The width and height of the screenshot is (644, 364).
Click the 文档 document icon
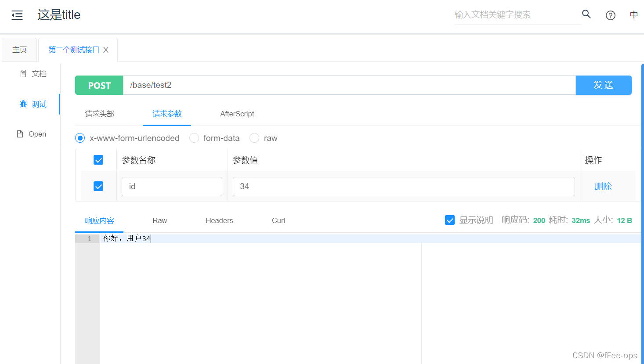point(23,73)
